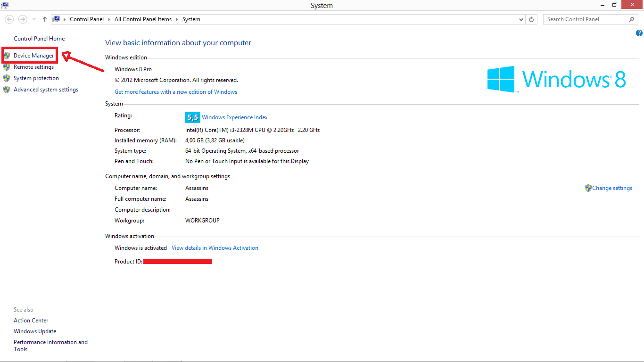This screenshot has width=644, height=362.
Task: Get more features with new Windows edition
Action: (176, 92)
